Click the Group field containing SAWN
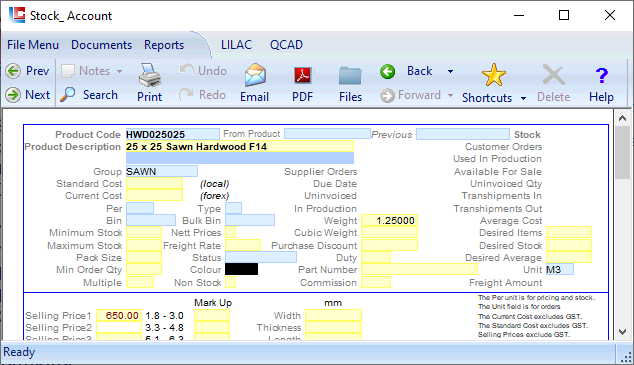 [x=162, y=171]
